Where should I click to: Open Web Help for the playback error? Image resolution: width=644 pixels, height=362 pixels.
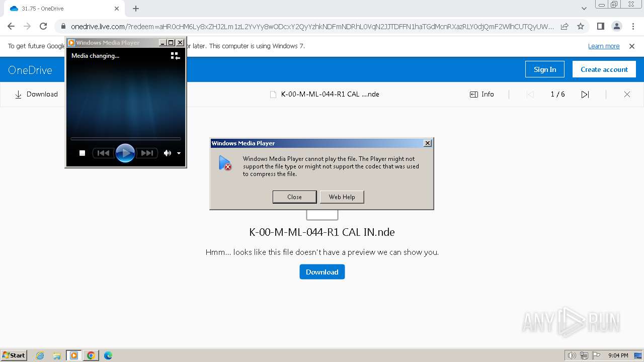[342, 197]
